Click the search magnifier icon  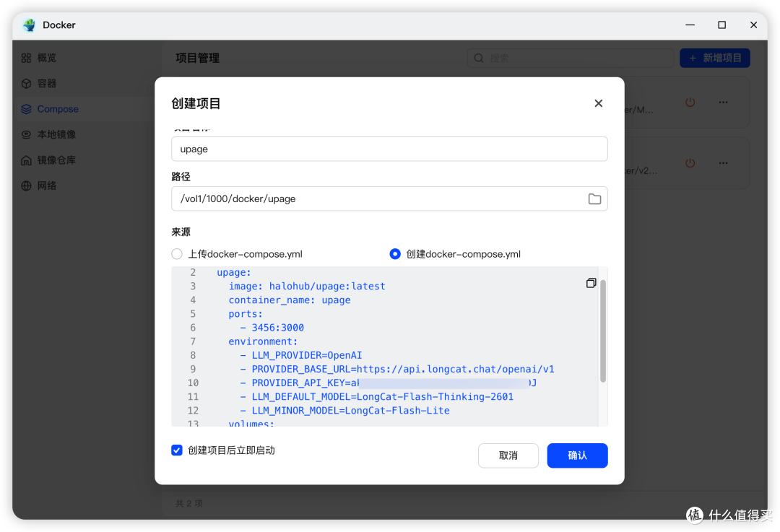[479, 58]
